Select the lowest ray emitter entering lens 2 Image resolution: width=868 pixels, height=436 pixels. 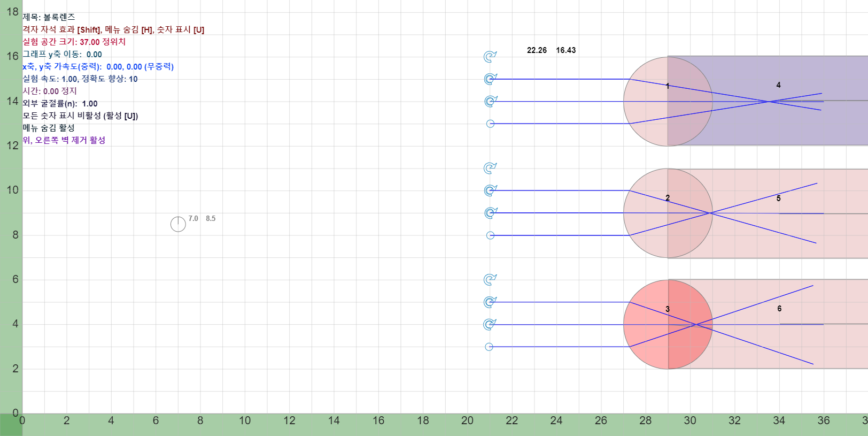coord(490,235)
